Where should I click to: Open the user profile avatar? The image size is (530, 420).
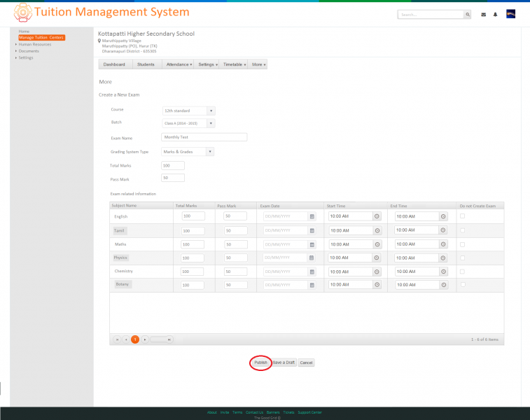coord(510,14)
